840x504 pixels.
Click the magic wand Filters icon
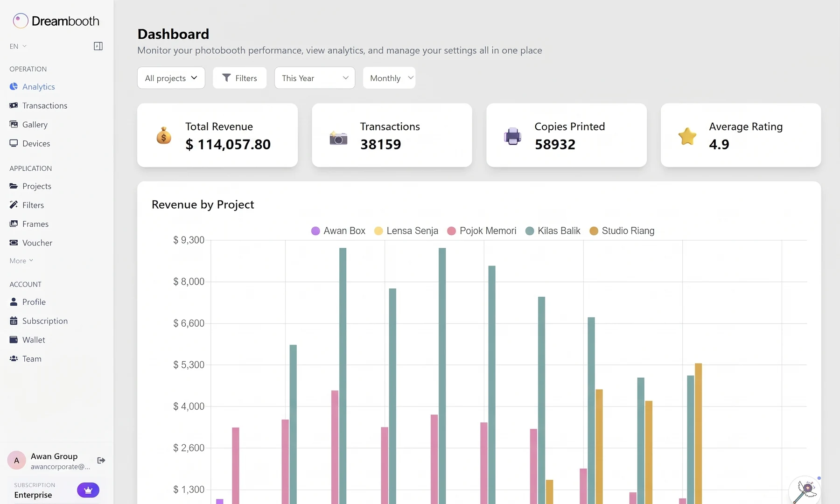(x=14, y=204)
